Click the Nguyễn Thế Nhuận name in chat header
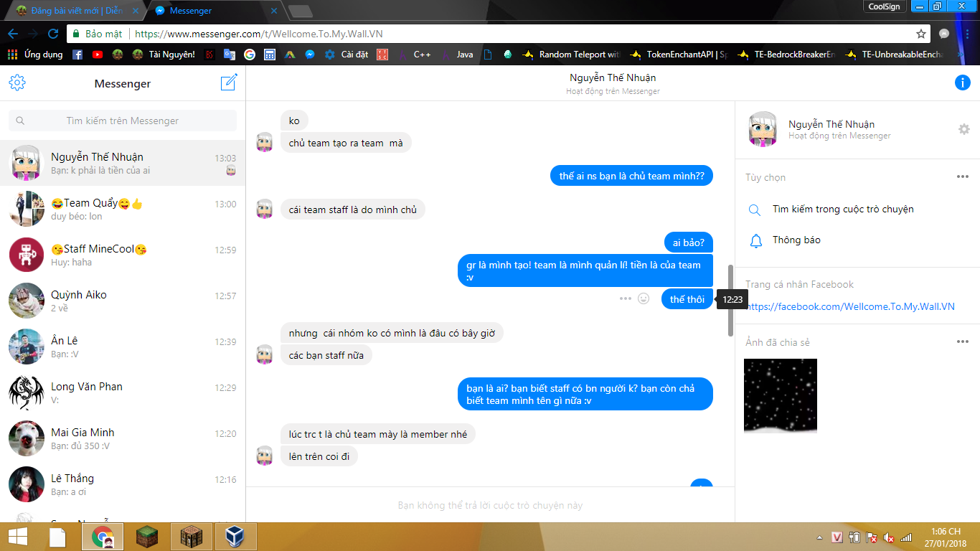 pos(613,77)
